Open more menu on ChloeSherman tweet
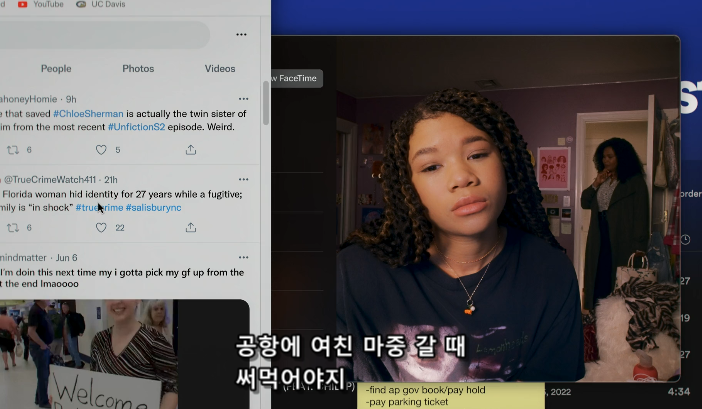Viewport: 702px width, 409px height. point(244,99)
